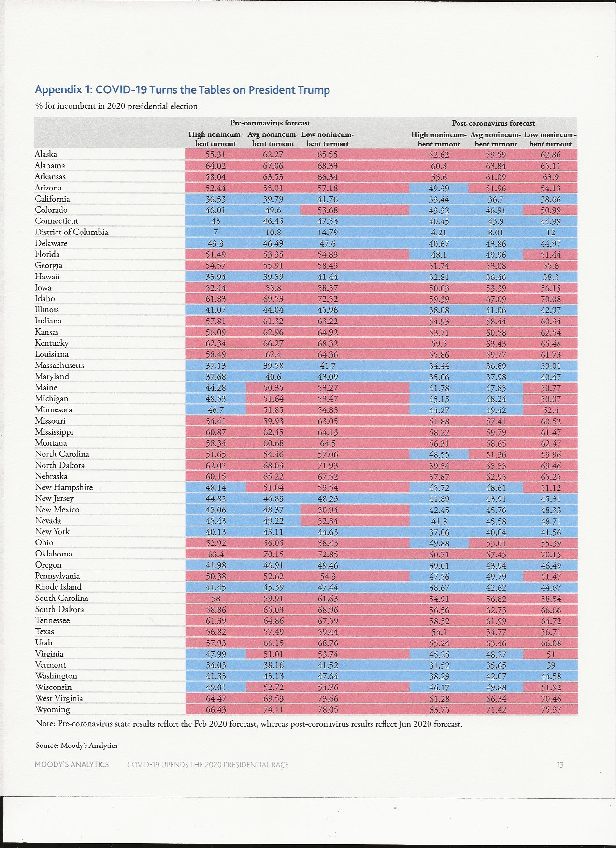Click District of Columbia row label
The image size is (616, 848).
tap(72, 232)
